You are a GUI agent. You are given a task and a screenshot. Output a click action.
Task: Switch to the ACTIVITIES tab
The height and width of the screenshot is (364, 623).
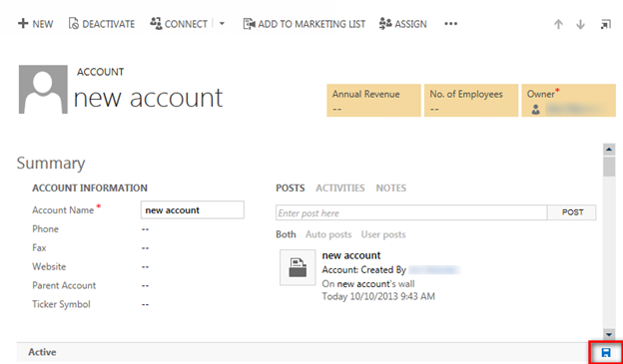(340, 188)
